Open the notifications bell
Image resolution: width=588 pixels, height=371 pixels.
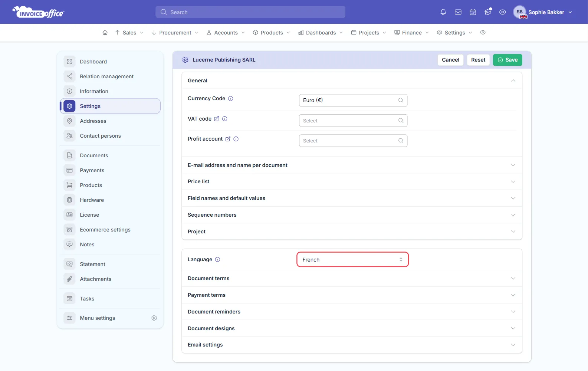(443, 12)
